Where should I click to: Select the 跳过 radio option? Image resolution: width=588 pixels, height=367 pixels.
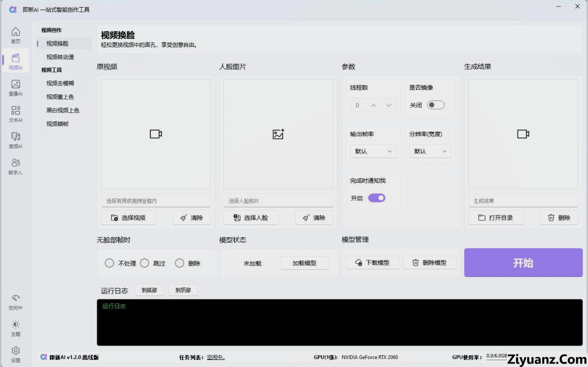pyautogui.click(x=145, y=263)
